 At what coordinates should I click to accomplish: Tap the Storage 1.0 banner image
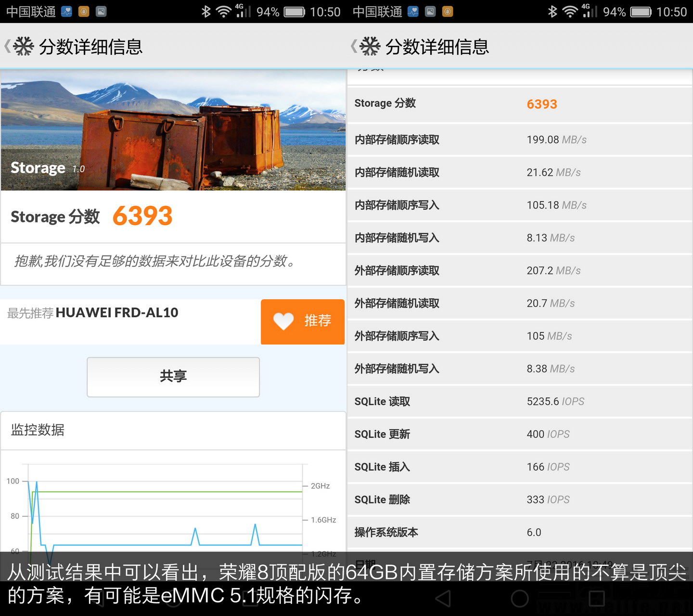coord(173,130)
